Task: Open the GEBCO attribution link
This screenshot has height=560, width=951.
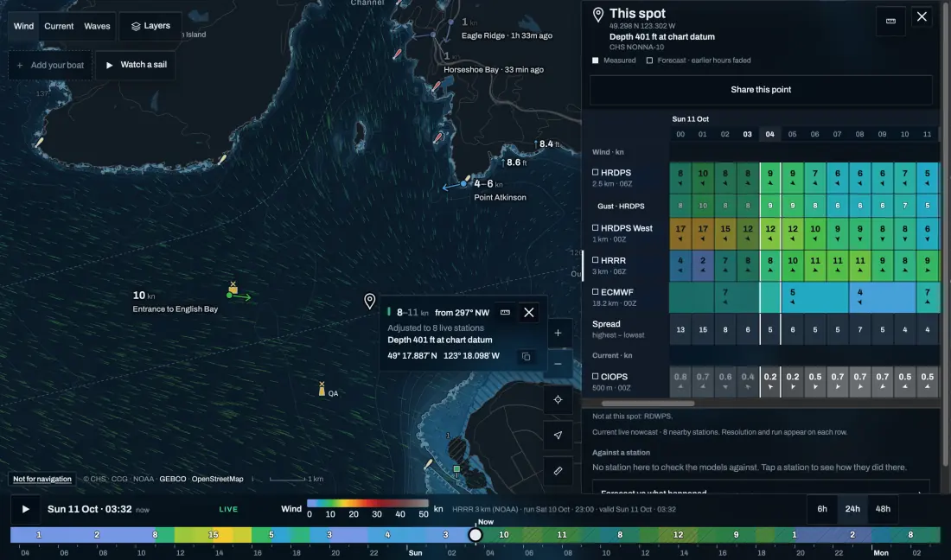Action: pos(173,479)
